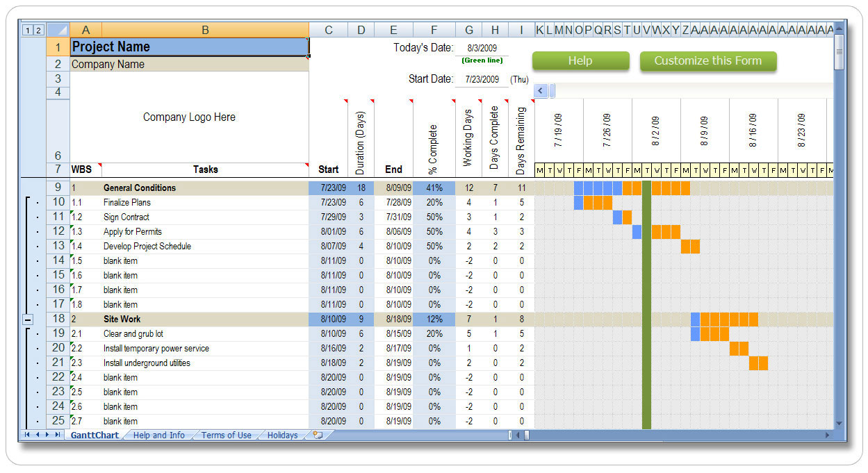The width and height of the screenshot is (868, 473).
Task: Click the timeline scroll-left arrow above the Gantt chart
Action: click(540, 91)
